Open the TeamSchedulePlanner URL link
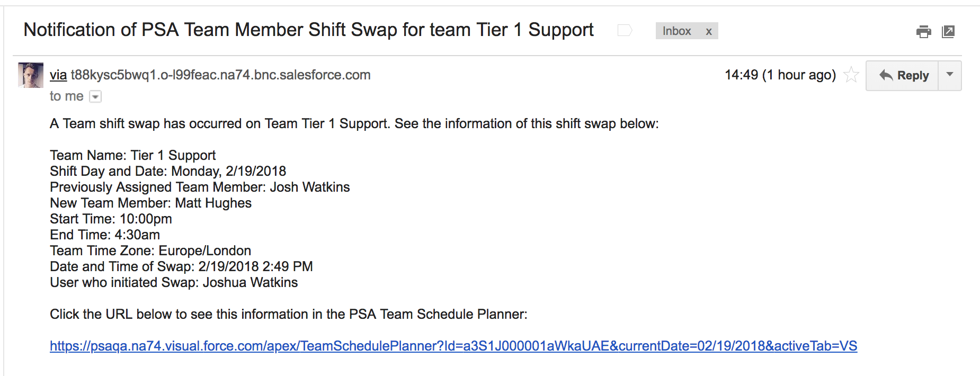This screenshot has width=980, height=376. click(x=453, y=346)
